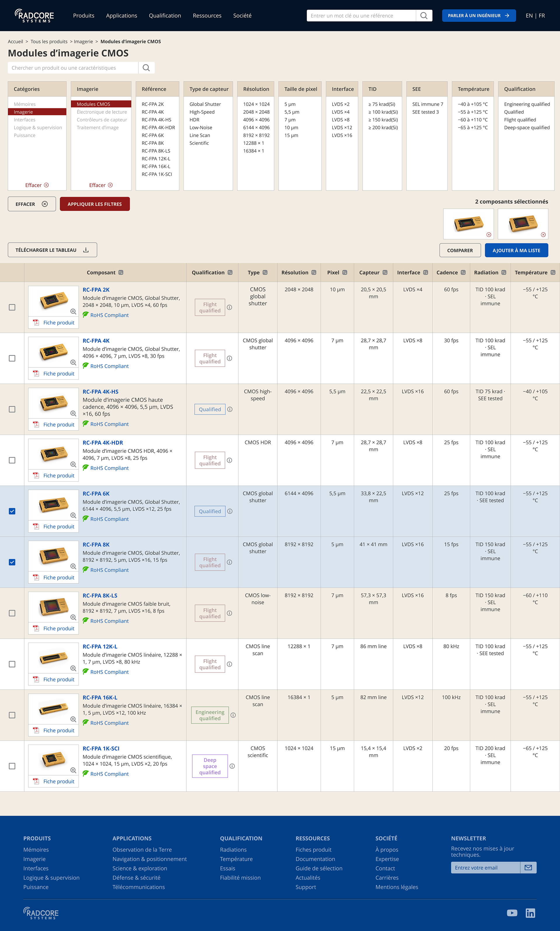This screenshot has height=931, width=560.
Task: Check the RC-FPA 12K-L row checkbox
Action: [12, 664]
